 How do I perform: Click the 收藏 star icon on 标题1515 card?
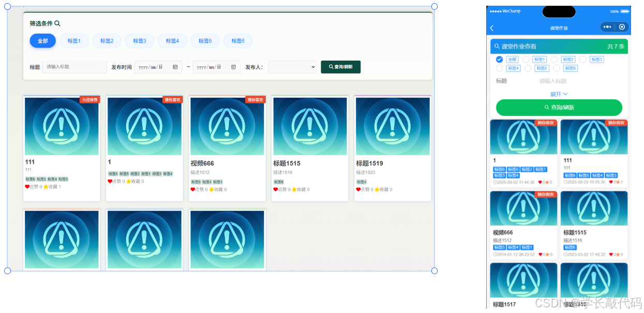coord(293,189)
